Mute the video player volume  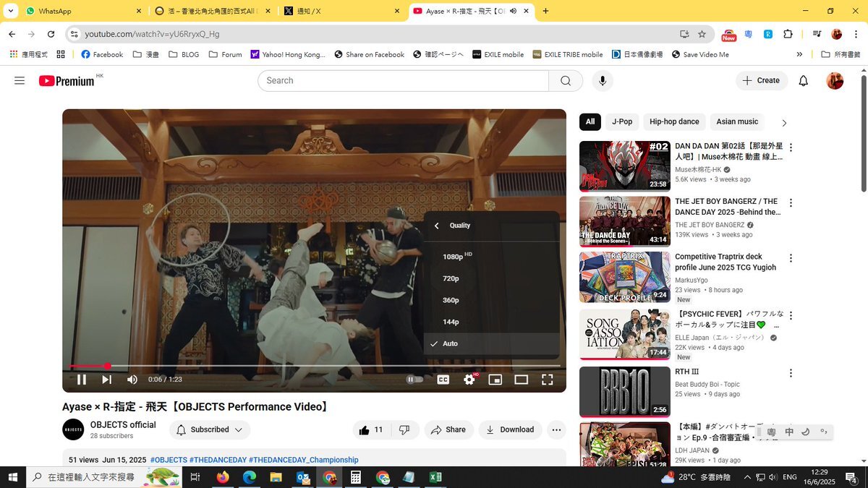pyautogui.click(x=132, y=380)
